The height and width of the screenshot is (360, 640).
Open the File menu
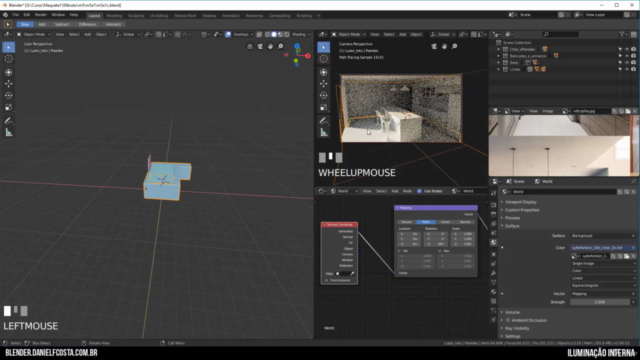pyautogui.click(x=16, y=15)
